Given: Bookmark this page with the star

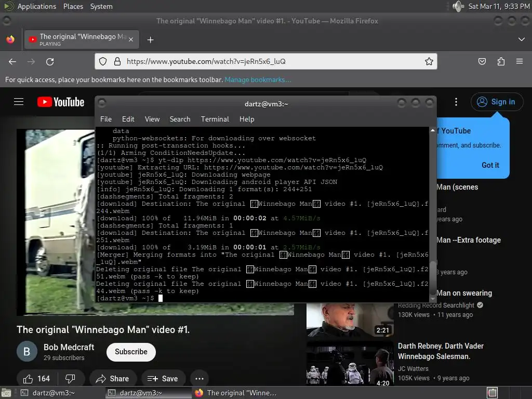Looking at the screenshot, I should click(x=429, y=61).
